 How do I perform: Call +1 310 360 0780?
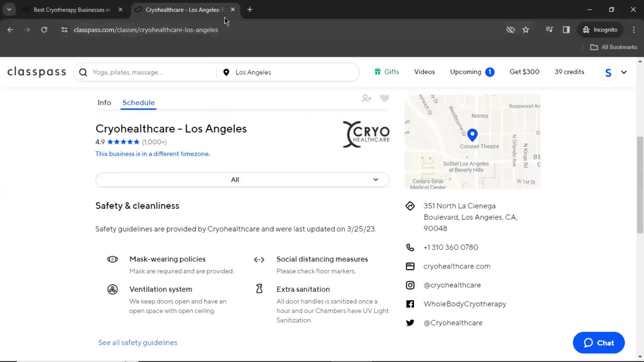point(451,247)
